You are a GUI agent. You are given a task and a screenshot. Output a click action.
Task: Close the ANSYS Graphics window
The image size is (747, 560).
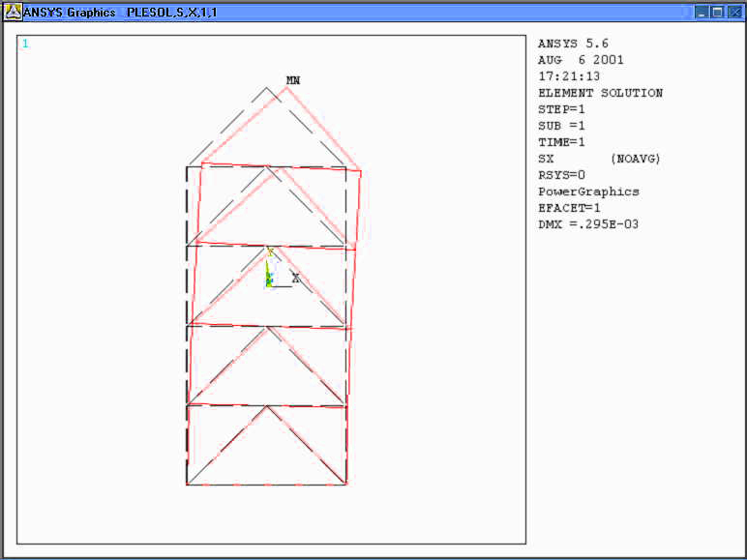734,13
